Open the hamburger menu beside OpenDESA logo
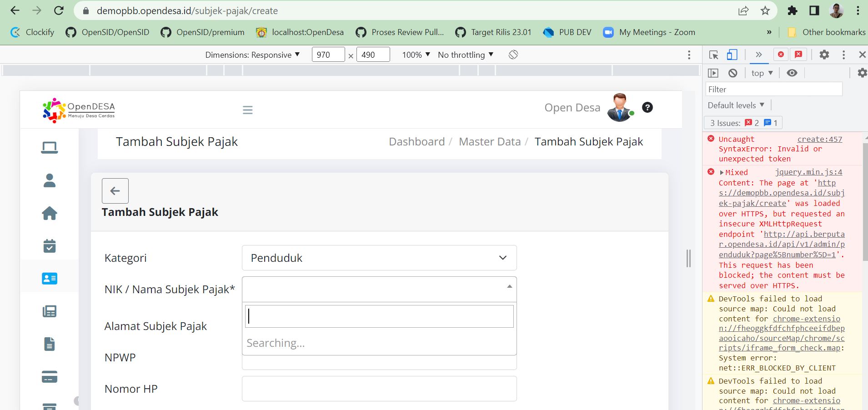This screenshot has height=410, width=868. (x=247, y=110)
